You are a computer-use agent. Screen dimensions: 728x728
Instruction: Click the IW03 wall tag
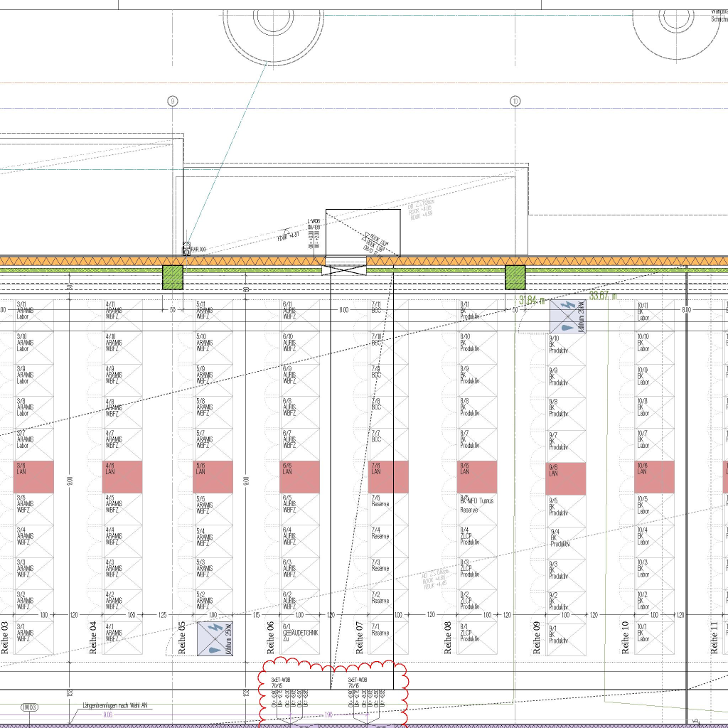(x=29, y=707)
